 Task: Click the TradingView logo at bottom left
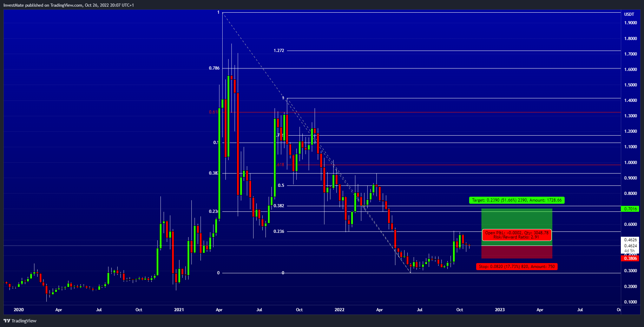[x=20, y=321]
